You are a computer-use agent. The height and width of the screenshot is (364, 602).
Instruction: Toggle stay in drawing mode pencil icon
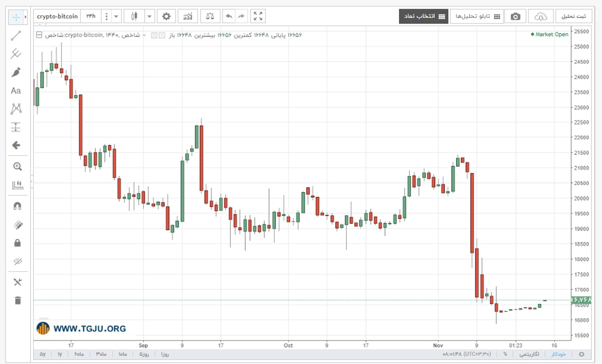[x=17, y=225]
